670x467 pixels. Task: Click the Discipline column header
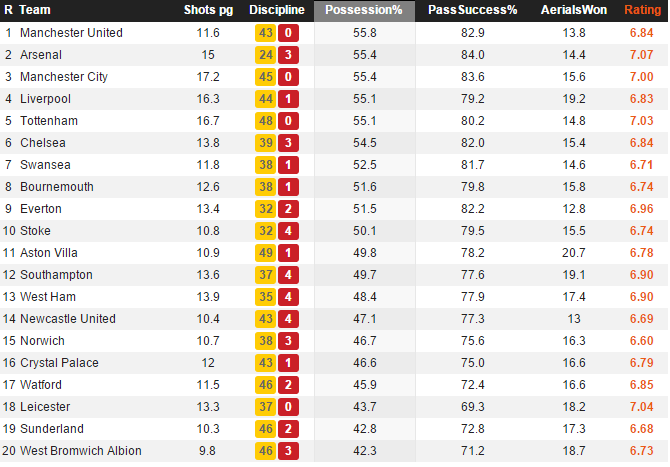point(276,10)
